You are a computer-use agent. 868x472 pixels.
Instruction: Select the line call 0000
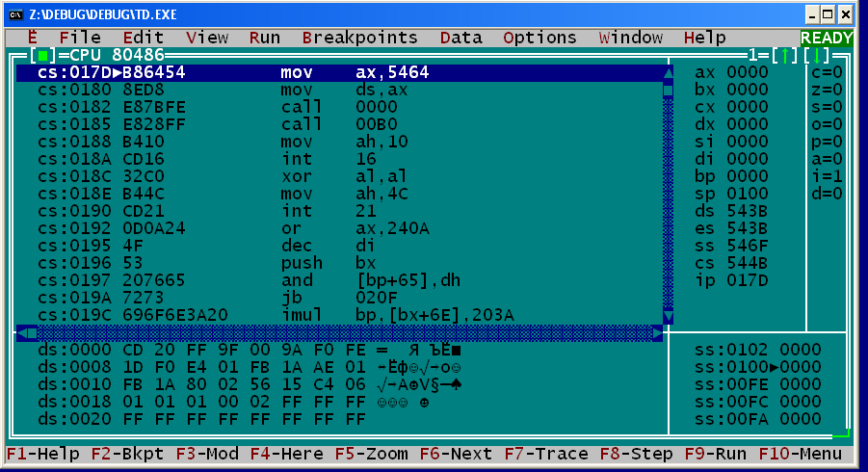tap(339, 107)
